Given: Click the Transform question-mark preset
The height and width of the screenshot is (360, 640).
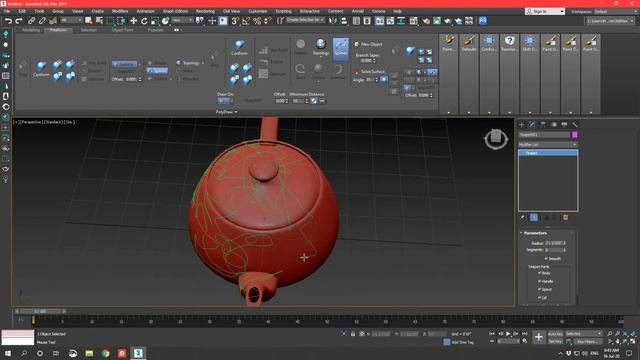Looking at the screenshot, I should [x=509, y=43].
